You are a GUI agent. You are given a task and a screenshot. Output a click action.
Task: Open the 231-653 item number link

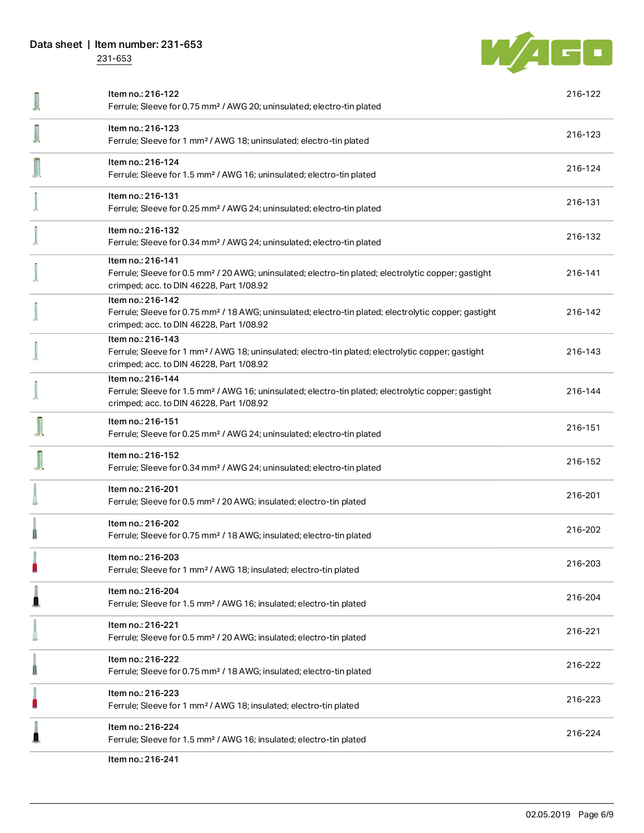[114, 59]
